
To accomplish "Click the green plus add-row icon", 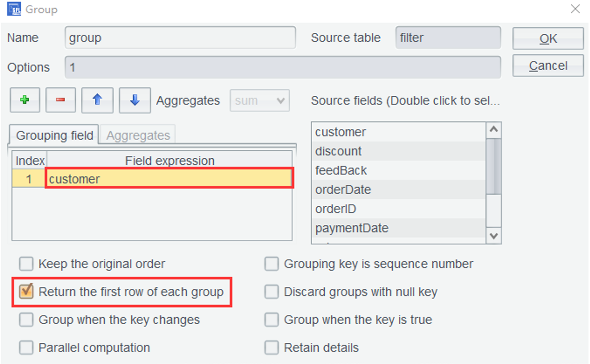I will [24, 100].
